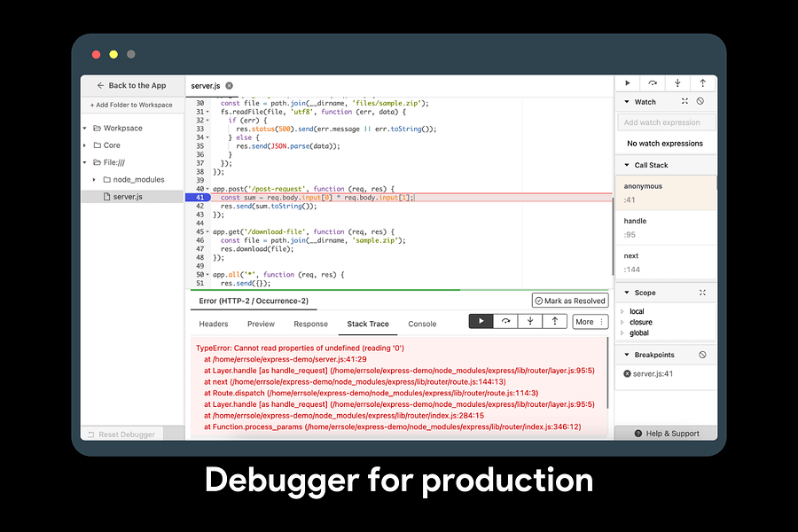The height and width of the screenshot is (532, 798).
Task: Click the step into arrow in top toolbar
Action: click(677, 83)
